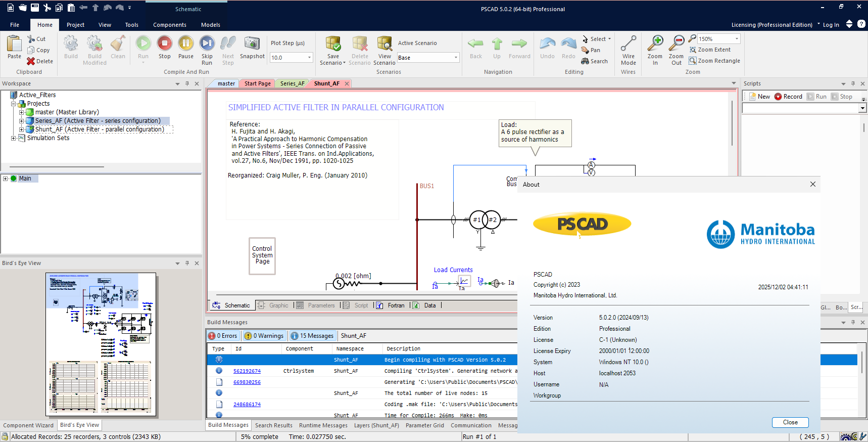Click New script button
Image resolution: width=868 pixels, height=442 pixels.
click(759, 97)
